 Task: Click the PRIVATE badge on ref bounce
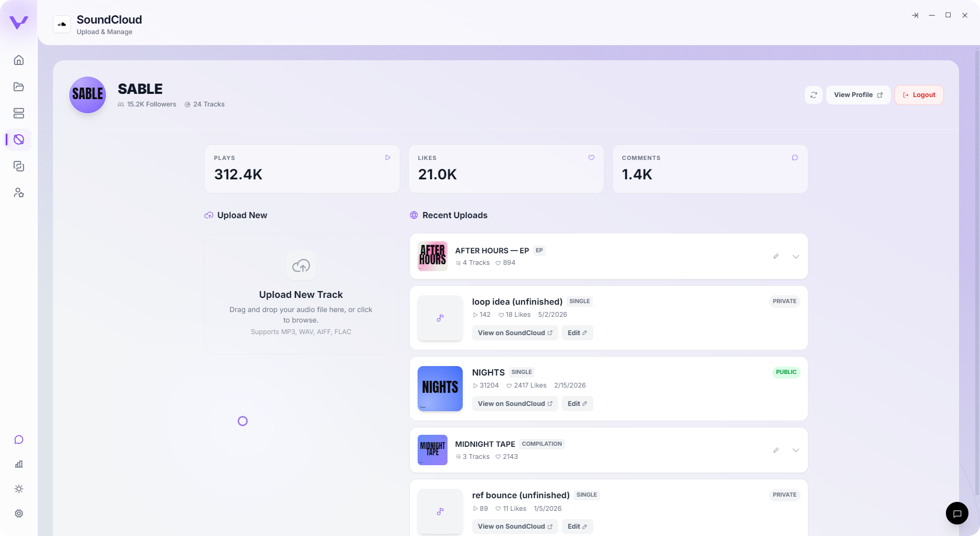pos(784,495)
